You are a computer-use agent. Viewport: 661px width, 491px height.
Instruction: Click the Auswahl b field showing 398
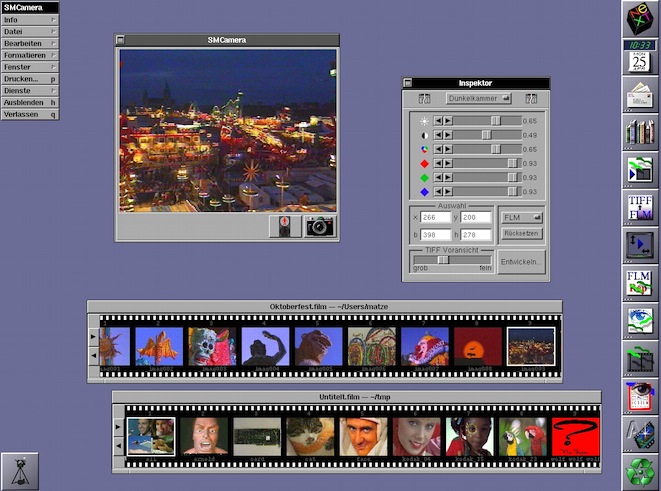click(x=436, y=235)
